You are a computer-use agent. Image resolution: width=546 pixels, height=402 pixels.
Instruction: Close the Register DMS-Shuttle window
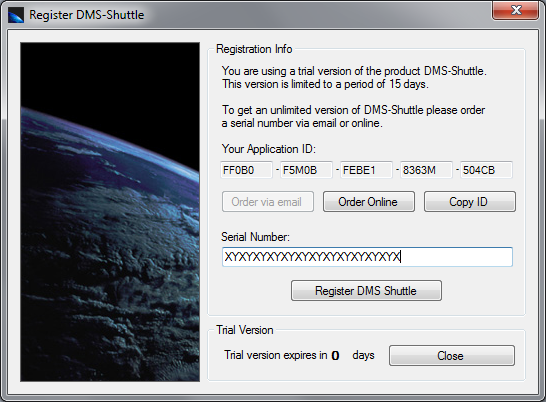(516, 10)
